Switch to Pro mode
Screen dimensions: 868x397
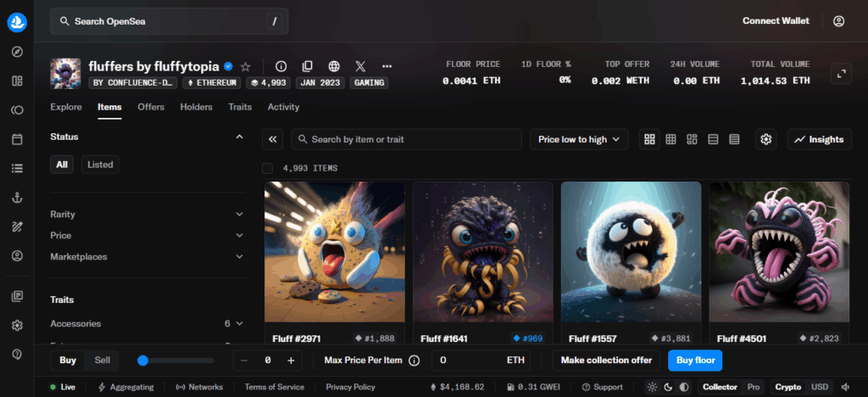[754, 387]
